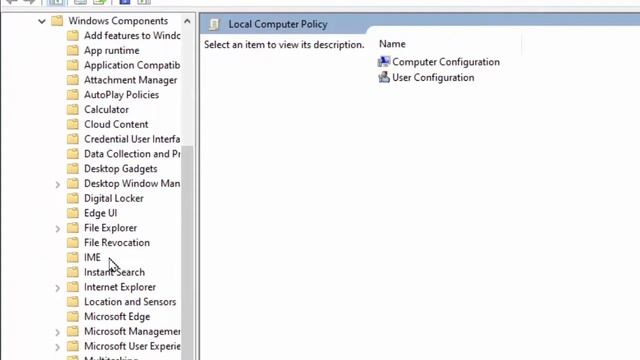The width and height of the screenshot is (640, 360).
Task: Select the Microsoft Management tree label
Action: point(132,331)
